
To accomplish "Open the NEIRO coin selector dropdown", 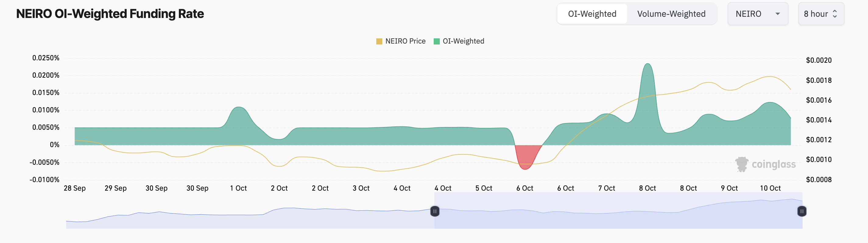I will click(758, 14).
